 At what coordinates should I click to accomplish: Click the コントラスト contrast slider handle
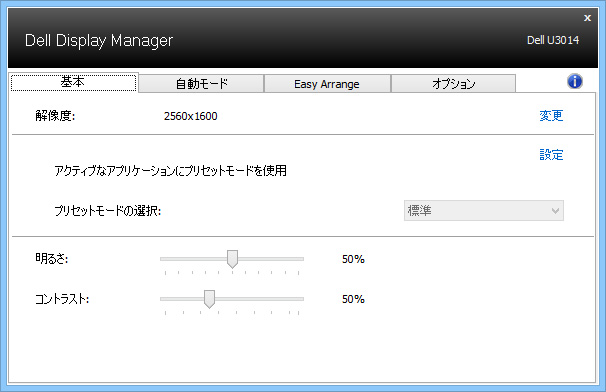[209, 299]
